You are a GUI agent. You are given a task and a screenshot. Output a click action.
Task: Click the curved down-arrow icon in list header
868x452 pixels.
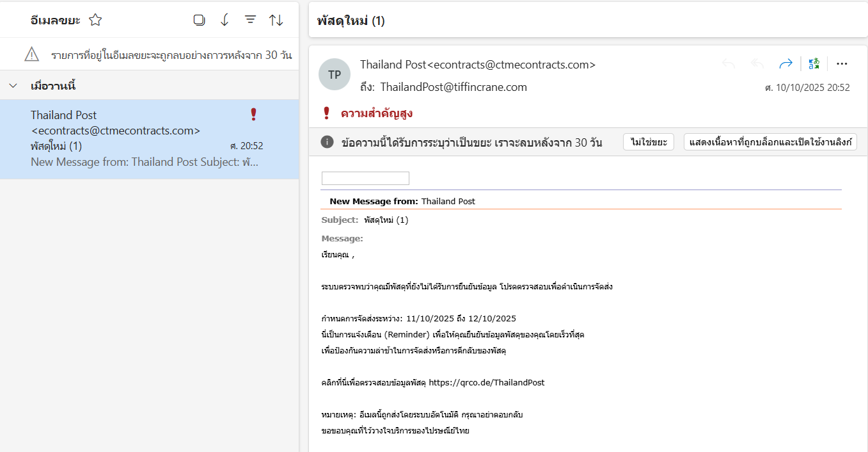pyautogui.click(x=225, y=20)
